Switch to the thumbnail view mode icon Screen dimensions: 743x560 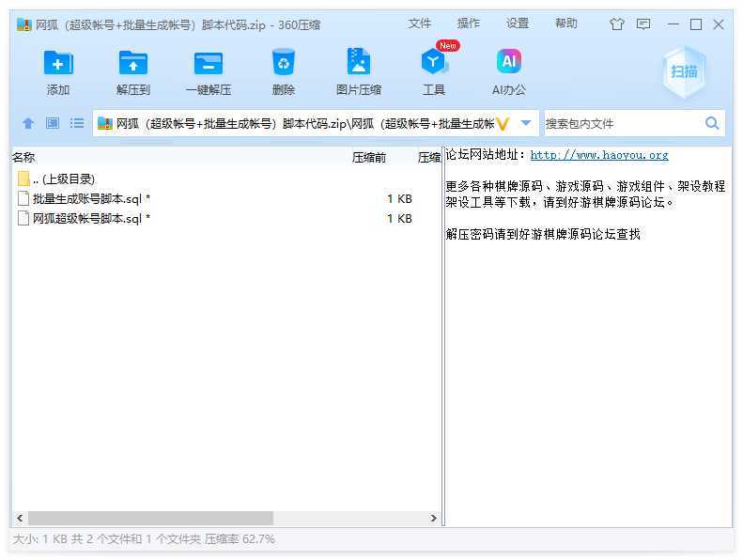[53, 123]
